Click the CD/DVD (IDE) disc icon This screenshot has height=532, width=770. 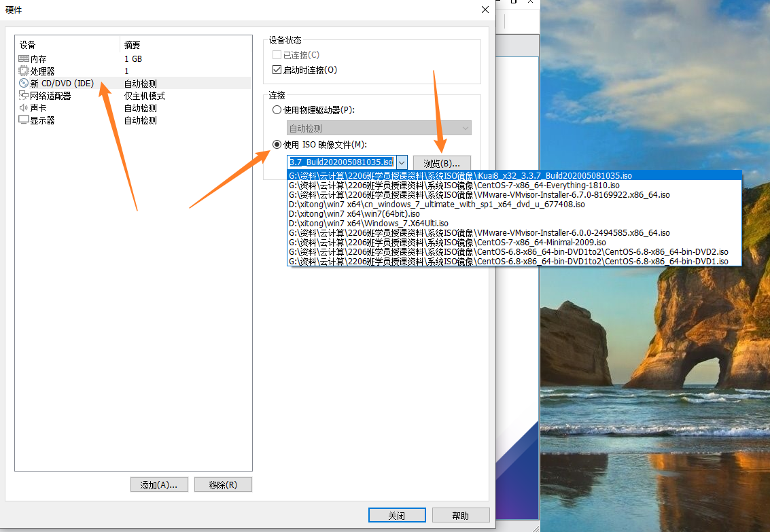24,84
